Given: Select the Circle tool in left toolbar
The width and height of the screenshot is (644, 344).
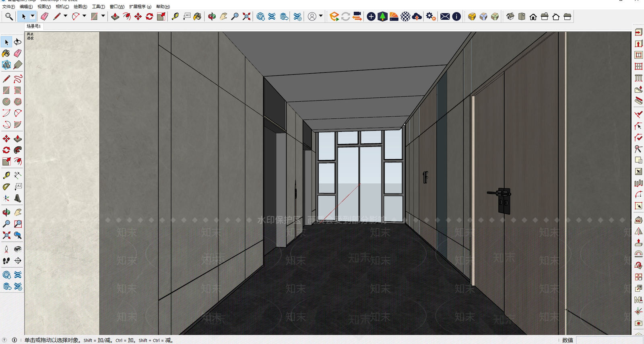Looking at the screenshot, I should pos(6,102).
